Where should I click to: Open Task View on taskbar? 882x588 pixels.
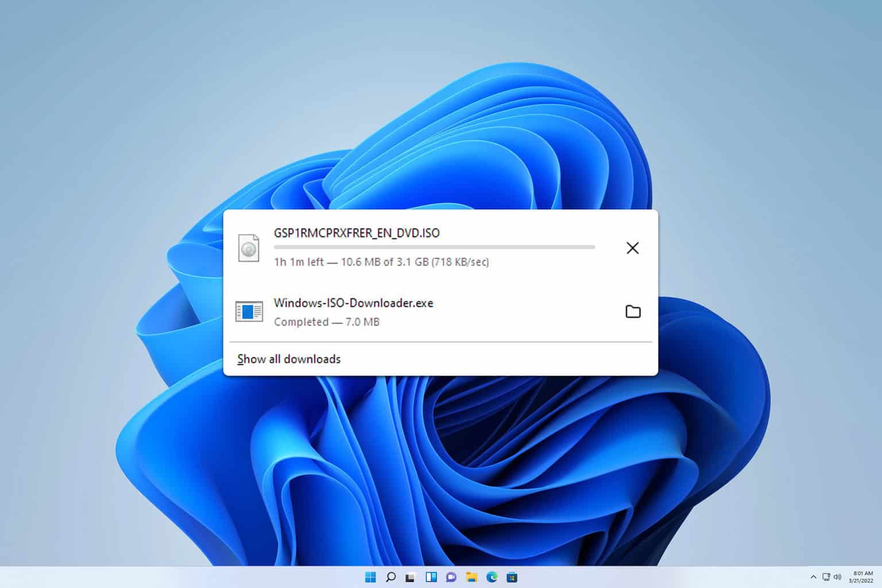point(411,577)
